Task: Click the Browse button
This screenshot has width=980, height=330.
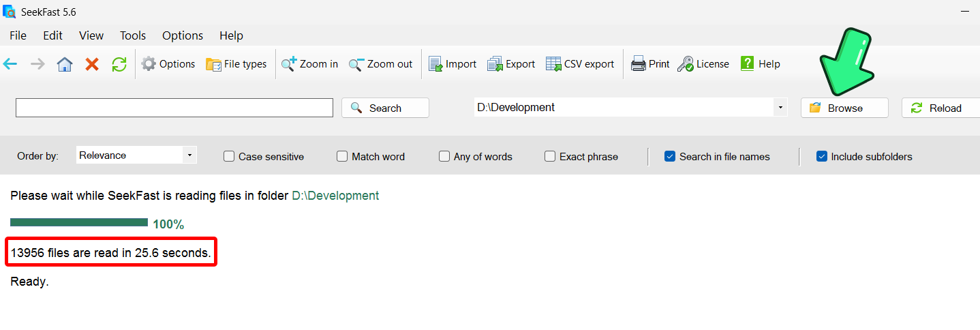Action: point(844,108)
